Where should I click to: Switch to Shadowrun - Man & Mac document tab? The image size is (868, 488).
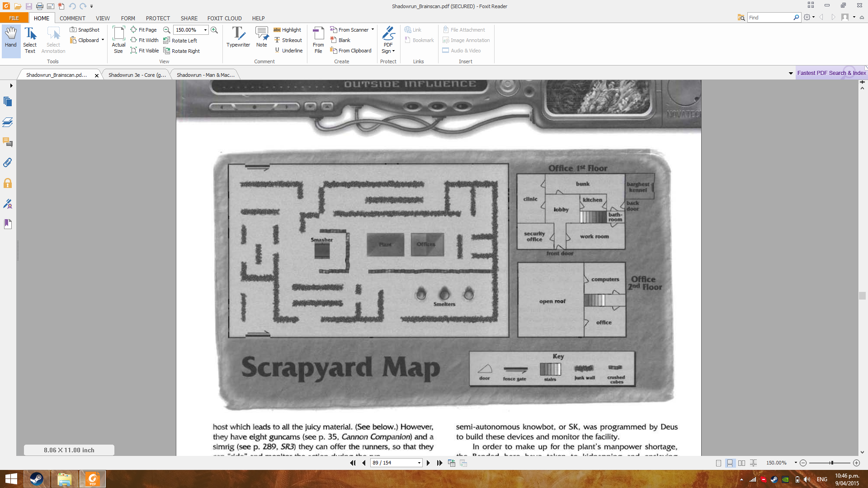[x=206, y=75]
